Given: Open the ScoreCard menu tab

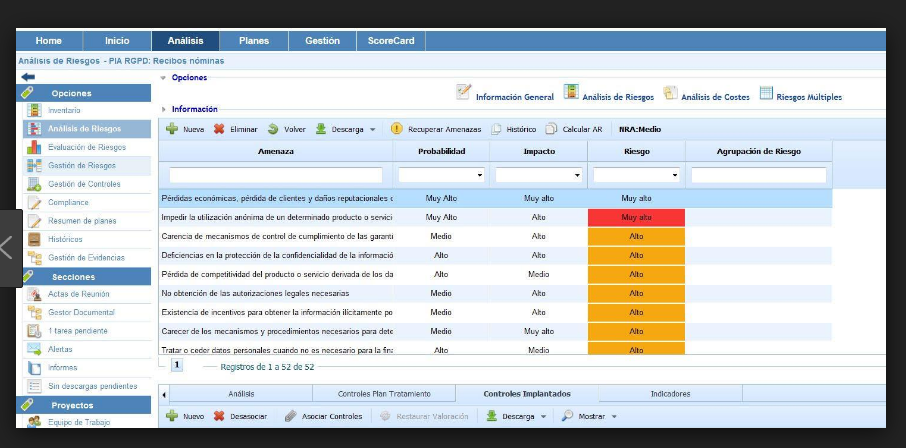Looking at the screenshot, I should pyautogui.click(x=391, y=41).
